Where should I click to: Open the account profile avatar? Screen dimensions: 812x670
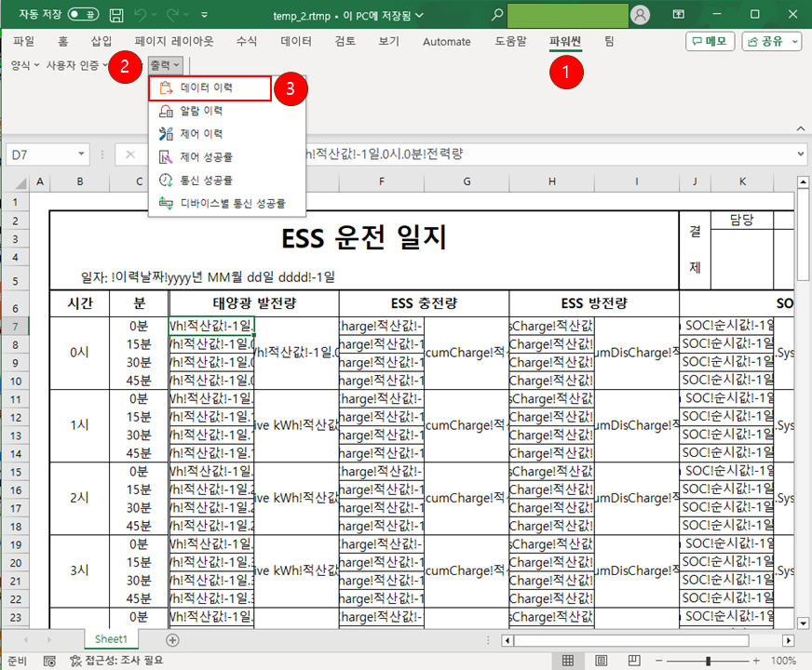[640, 15]
